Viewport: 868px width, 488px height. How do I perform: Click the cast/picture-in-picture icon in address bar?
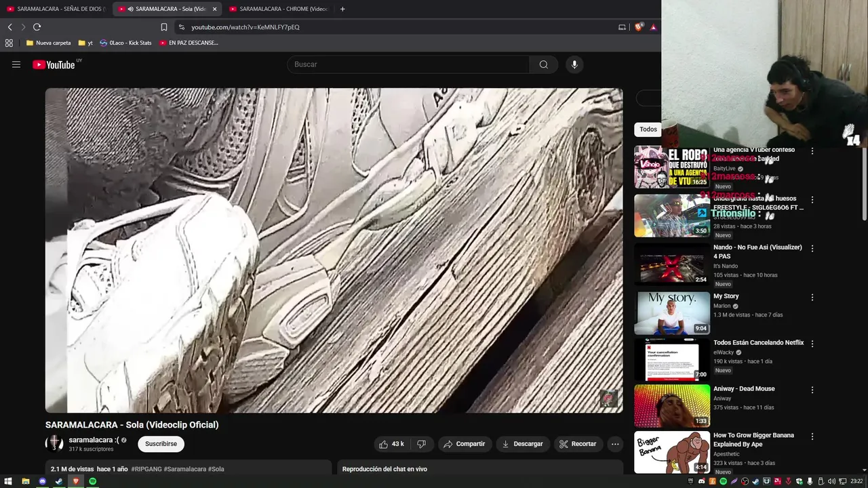point(622,27)
